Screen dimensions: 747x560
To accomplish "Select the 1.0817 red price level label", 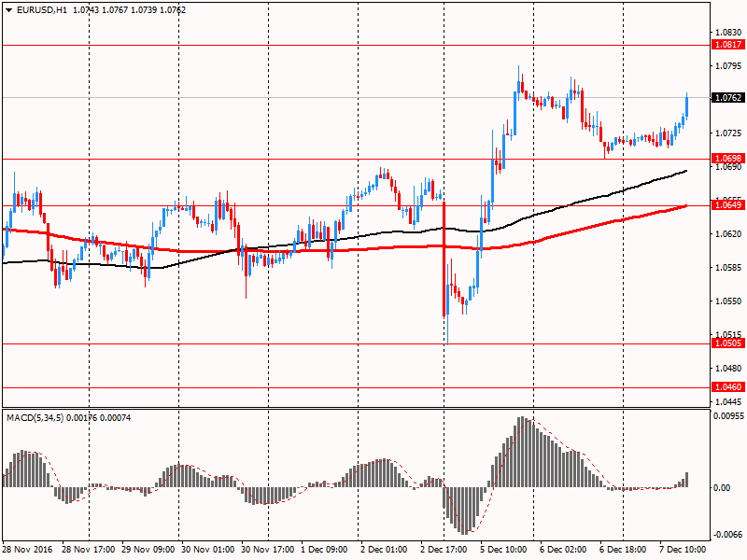I will pyautogui.click(x=728, y=44).
